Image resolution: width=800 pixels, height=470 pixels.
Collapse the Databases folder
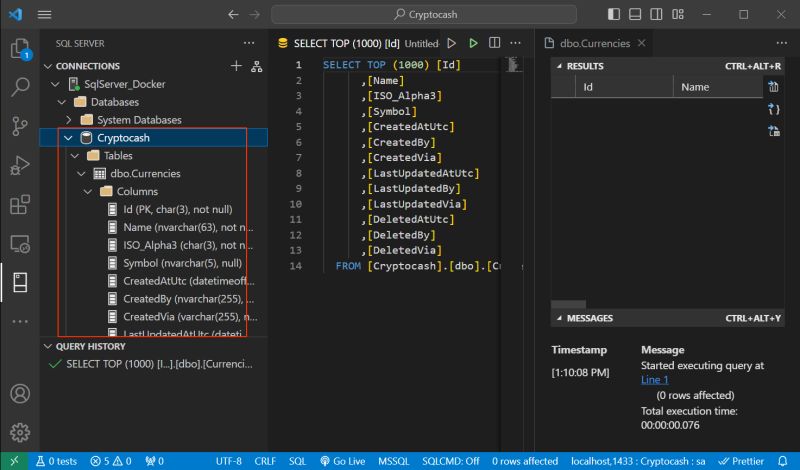[62, 102]
